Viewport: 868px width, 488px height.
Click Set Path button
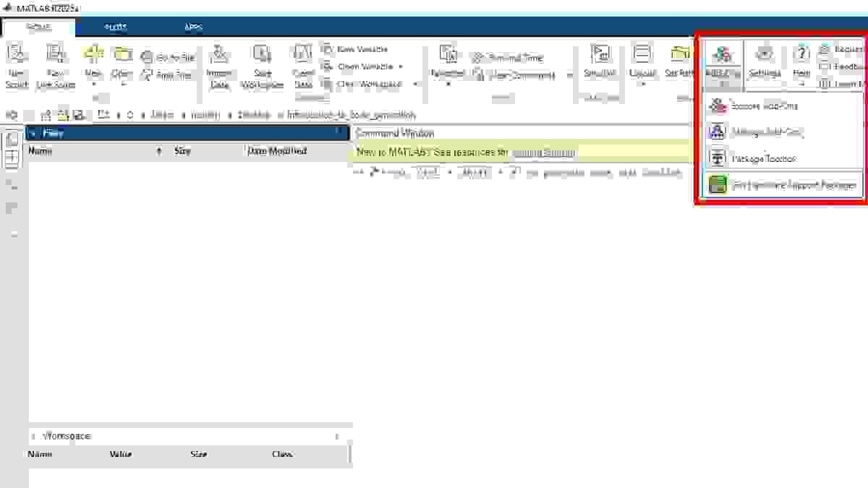[x=680, y=62]
